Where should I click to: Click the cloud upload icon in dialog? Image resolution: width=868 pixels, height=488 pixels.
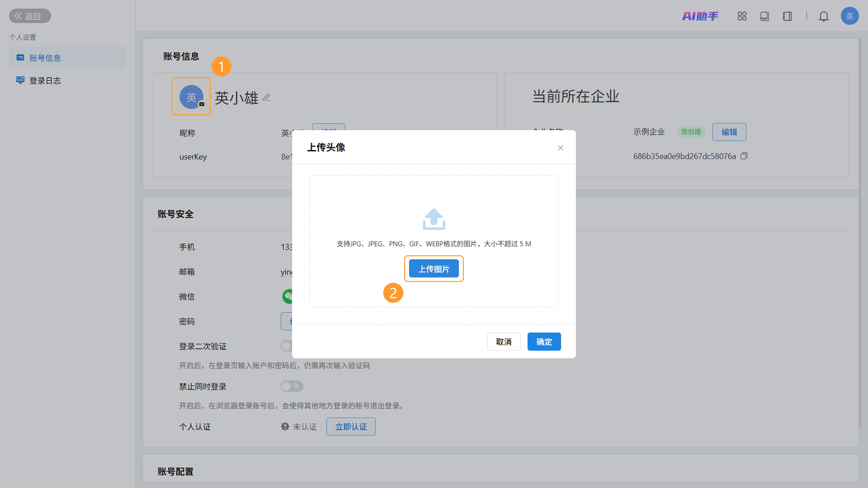(434, 219)
